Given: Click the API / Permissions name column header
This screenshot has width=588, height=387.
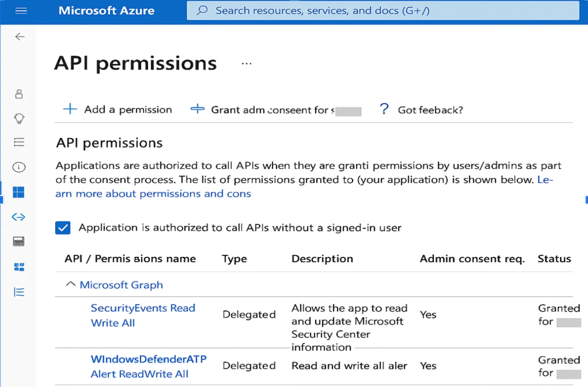Looking at the screenshot, I should [x=130, y=259].
